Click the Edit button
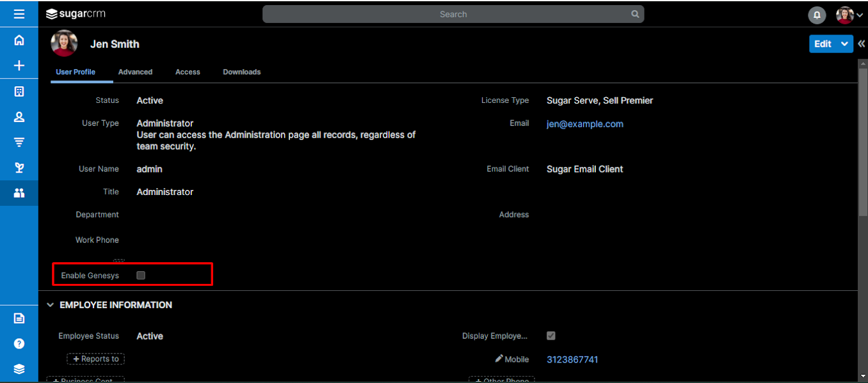The width and height of the screenshot is (868, 383). point(823,43)
